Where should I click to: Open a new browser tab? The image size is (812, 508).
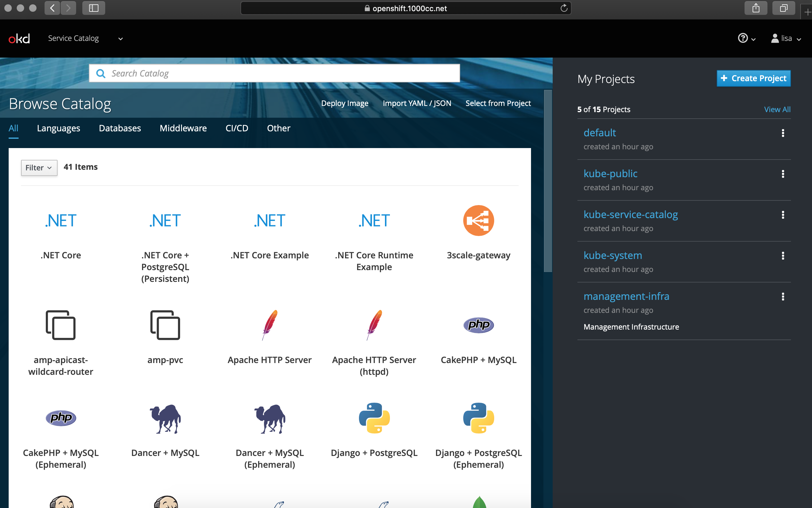point(807,12)
